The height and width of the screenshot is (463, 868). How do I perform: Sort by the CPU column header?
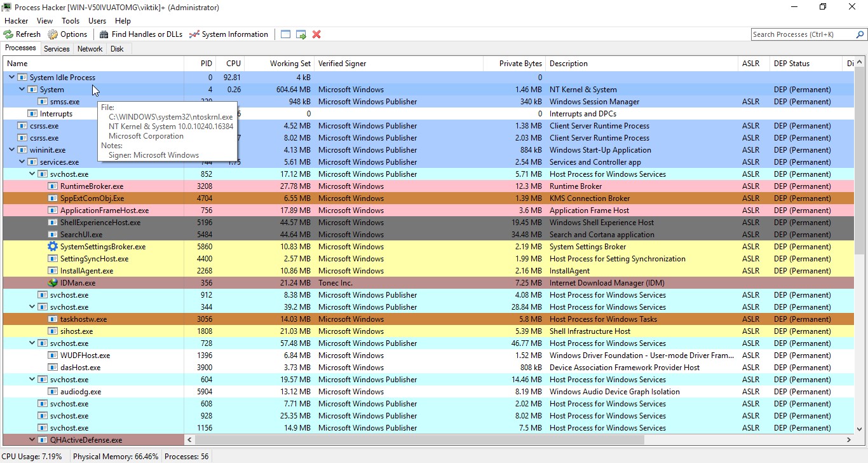coord(233,64)
